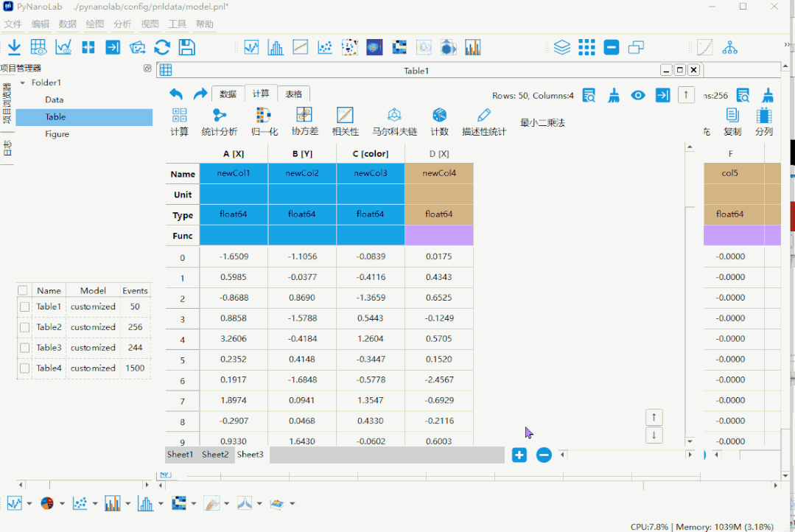
Task: Add a new sheet with plus button
Action: [519, 455]
